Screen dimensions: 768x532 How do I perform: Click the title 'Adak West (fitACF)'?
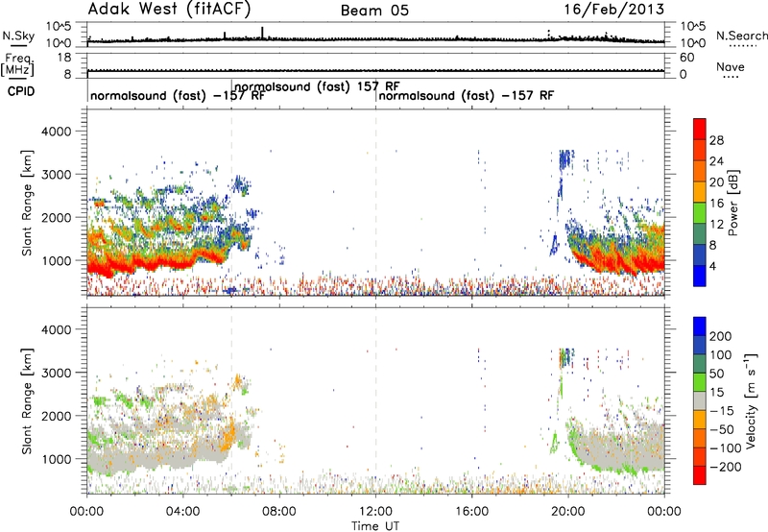click(x=169, y=10)
